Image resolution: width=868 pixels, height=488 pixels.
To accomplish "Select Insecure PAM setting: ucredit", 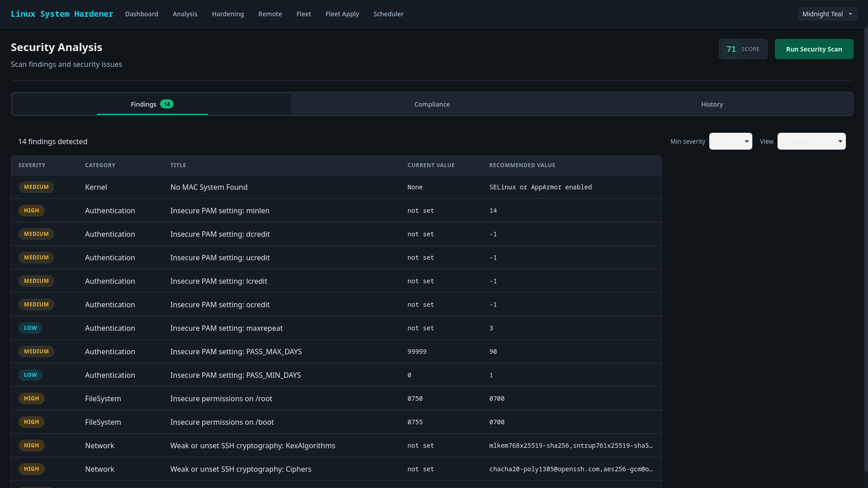I will (x=336, y=258).
